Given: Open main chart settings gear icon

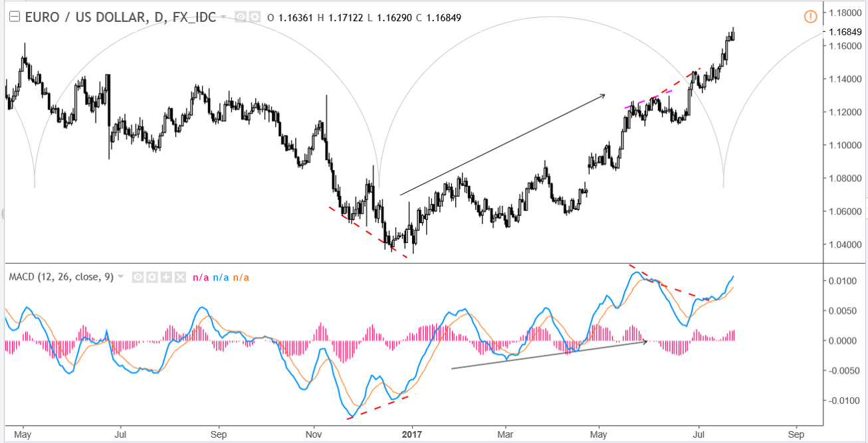Looking at the screenshot, I should coord(254,17).
